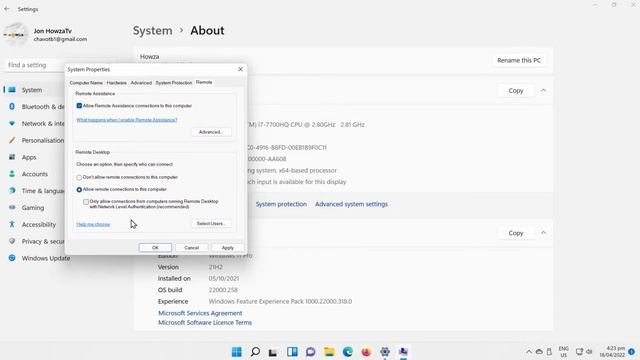Open File Explorer from taskbar
Viewport: 640px width, 360px height.
329,351
